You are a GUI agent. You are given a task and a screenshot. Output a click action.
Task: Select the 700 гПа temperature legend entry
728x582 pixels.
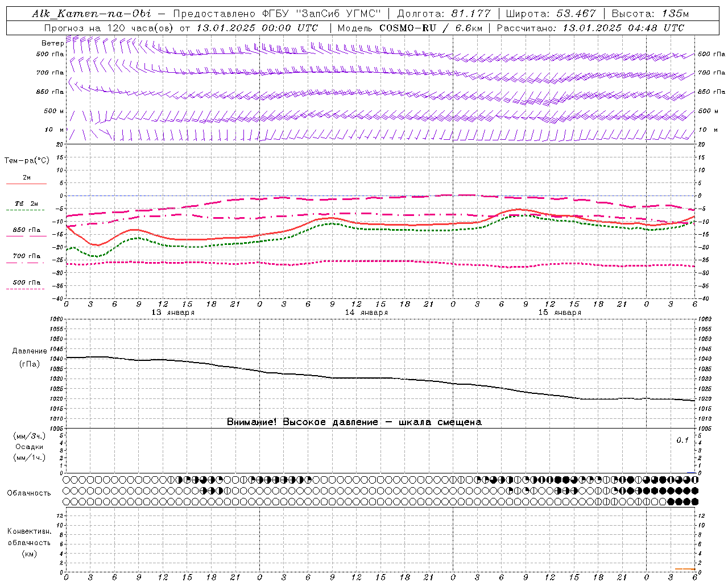point(26,256)
